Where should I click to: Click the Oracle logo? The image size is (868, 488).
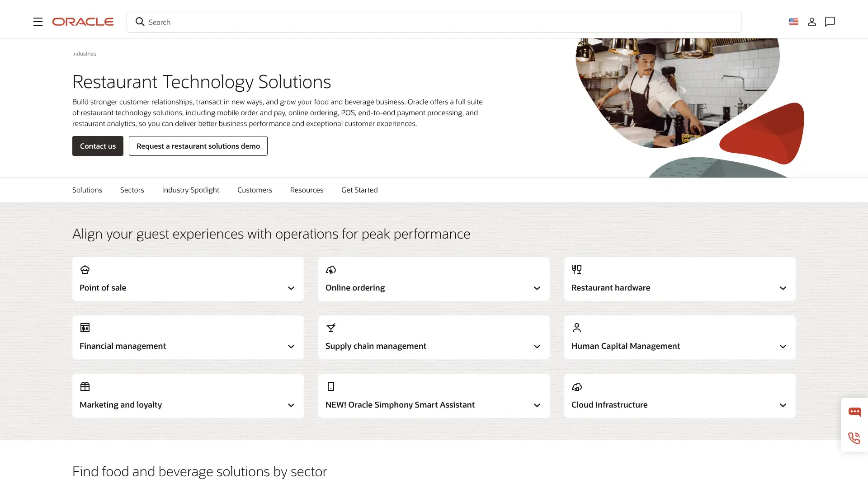point(83,22)
